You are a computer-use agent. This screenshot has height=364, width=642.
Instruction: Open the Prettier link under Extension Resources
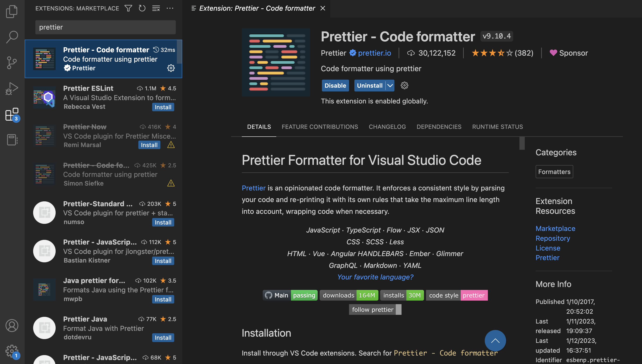click(x=547, y=257)
